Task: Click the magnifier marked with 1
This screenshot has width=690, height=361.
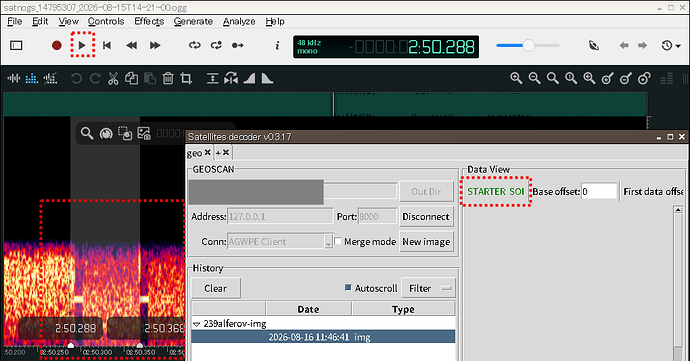Action: 571,79
